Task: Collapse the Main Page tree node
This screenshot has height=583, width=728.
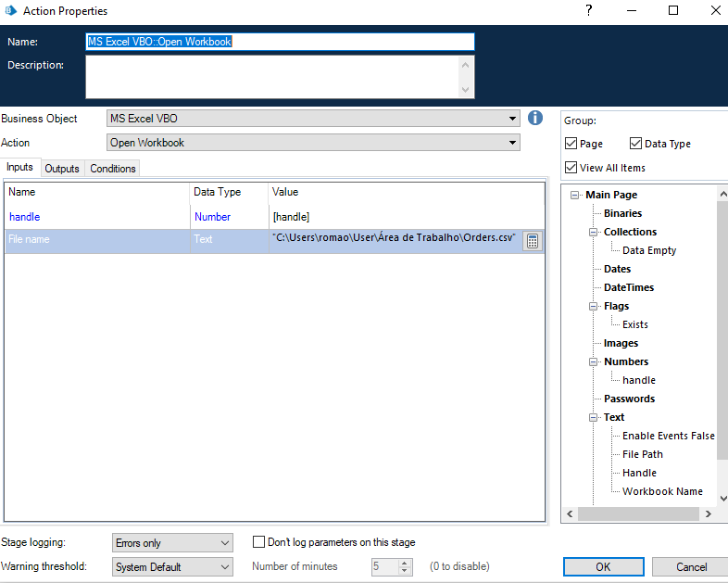Action: pyautogui.click(x=575, y=196)
